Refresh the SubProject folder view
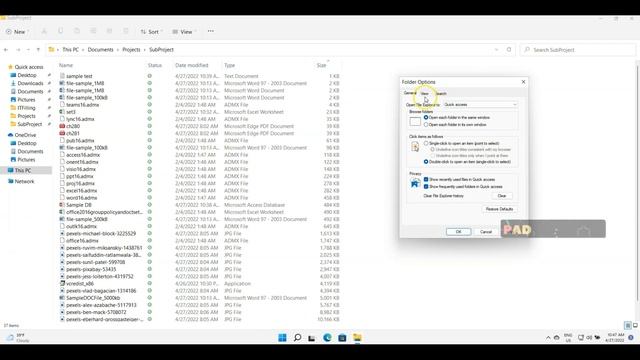The image size is (640, 360). 509,50
